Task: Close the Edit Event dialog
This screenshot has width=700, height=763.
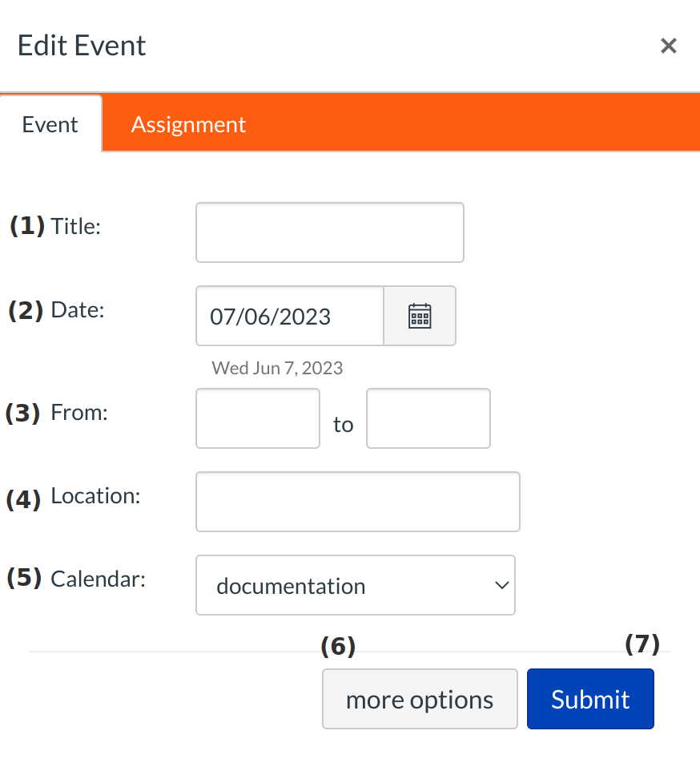Action: [668, 46]
